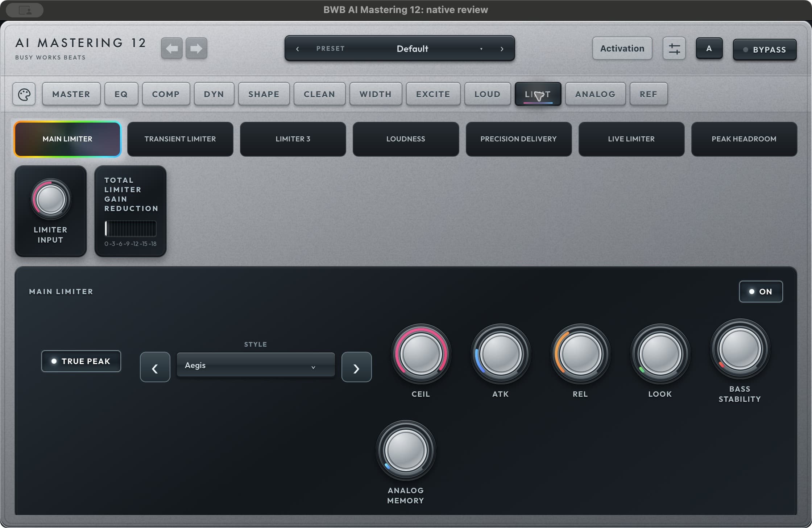
Task: Open the SHAPE tab
Action: pyautogui.click(x=264, y=94)
